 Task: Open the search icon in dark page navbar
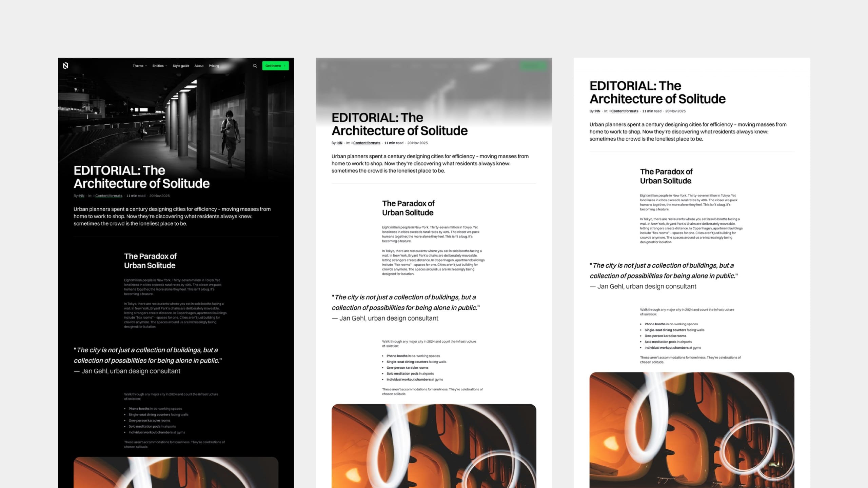point(255,66)
